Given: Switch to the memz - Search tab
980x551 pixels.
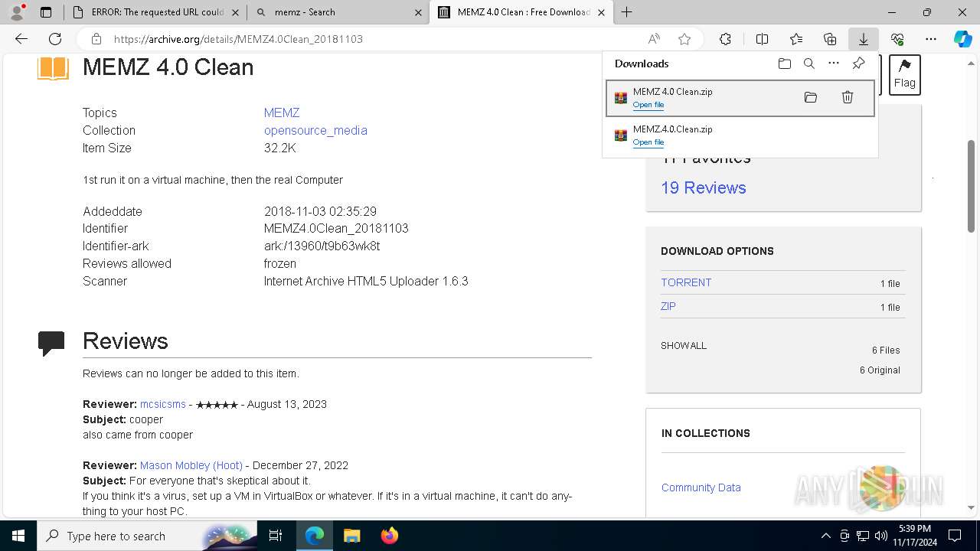Looking at the screenshot, I should (x=338, y=12).
